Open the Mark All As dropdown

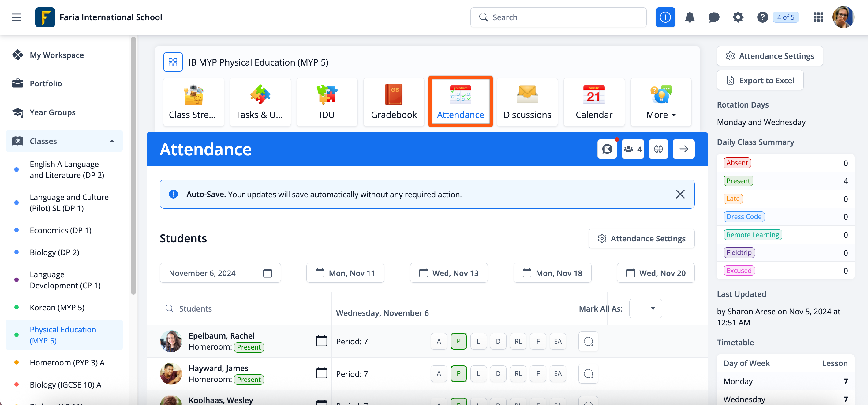click(x=645, y=308)
